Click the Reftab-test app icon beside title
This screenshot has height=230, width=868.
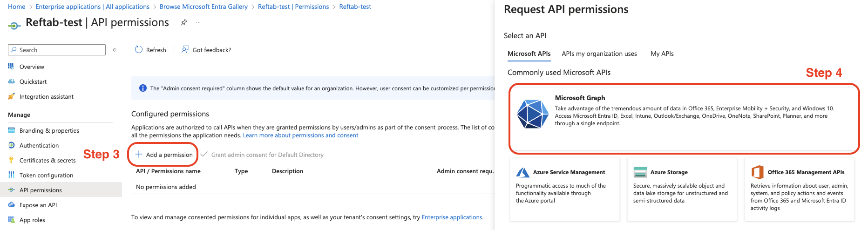[x=14, y=26]
